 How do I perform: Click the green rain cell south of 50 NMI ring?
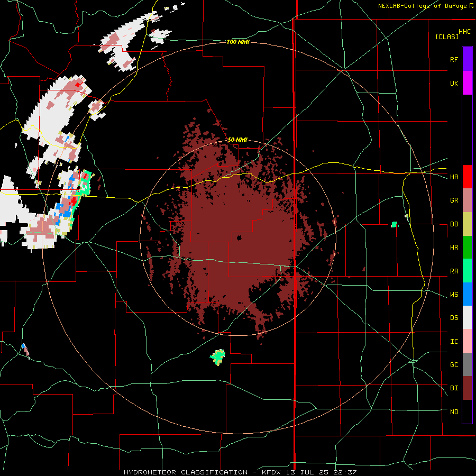[218, 356]
